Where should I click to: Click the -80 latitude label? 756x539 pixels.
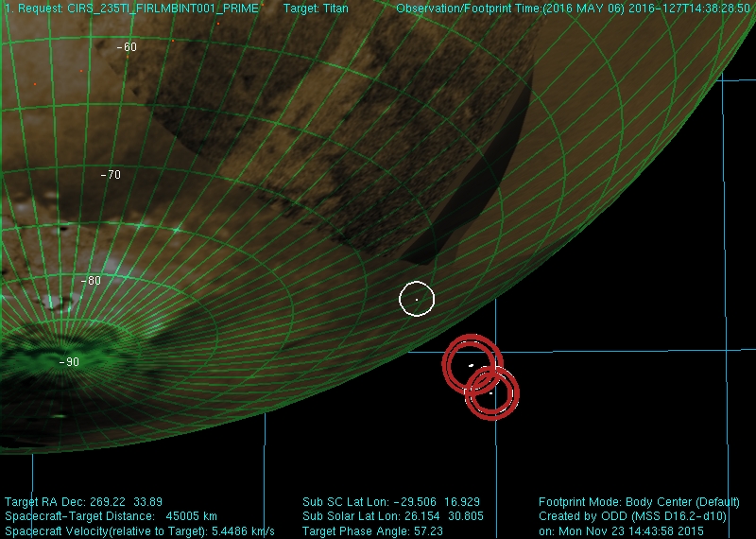pyautogui.click(x=91, y=280)
